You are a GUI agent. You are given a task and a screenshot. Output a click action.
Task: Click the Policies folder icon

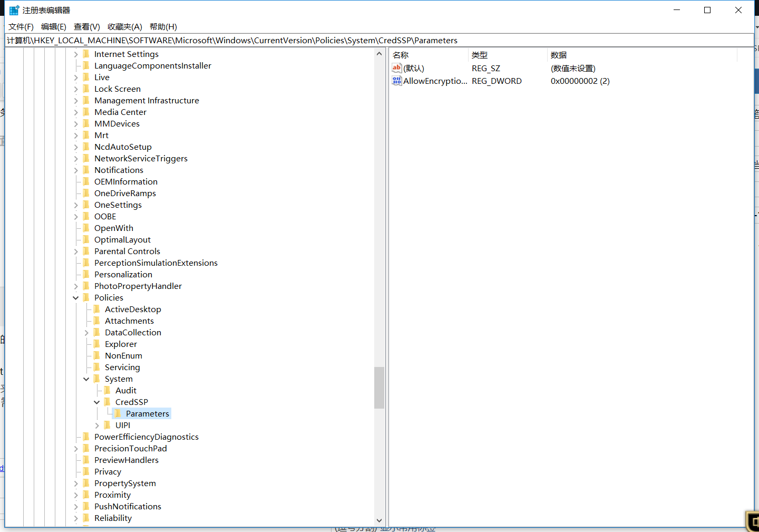click(86, 297)
